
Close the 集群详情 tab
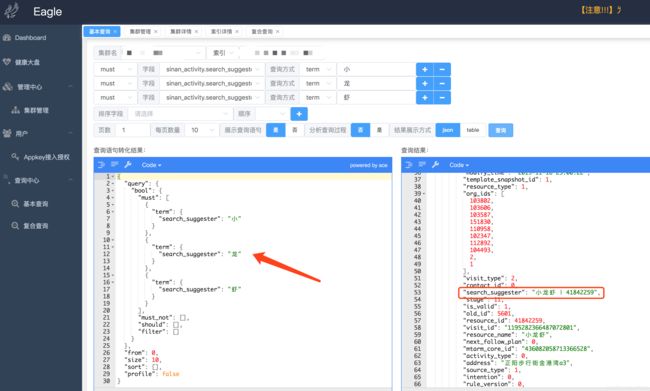point(196,32)
